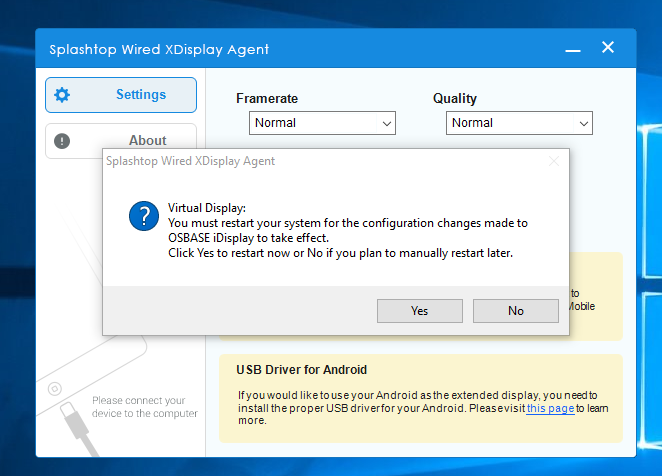Viewport: 662px width, 476px height.
Task: Click the main window title text
Action: [159, 49]
